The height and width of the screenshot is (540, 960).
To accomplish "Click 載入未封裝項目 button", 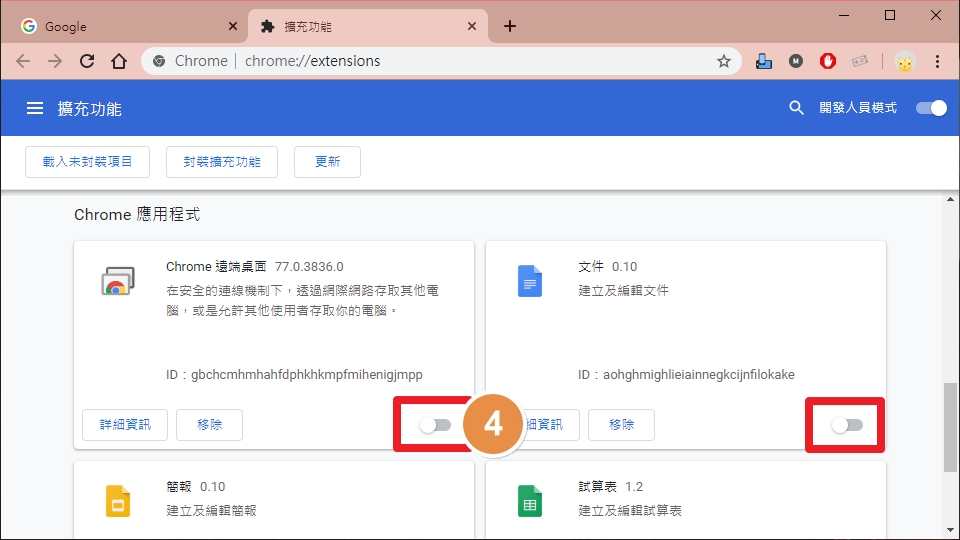I will click(x=88, y=162).
